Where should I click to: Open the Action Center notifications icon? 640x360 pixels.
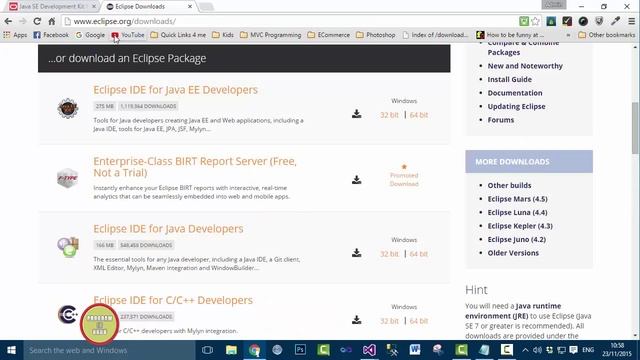573,350
